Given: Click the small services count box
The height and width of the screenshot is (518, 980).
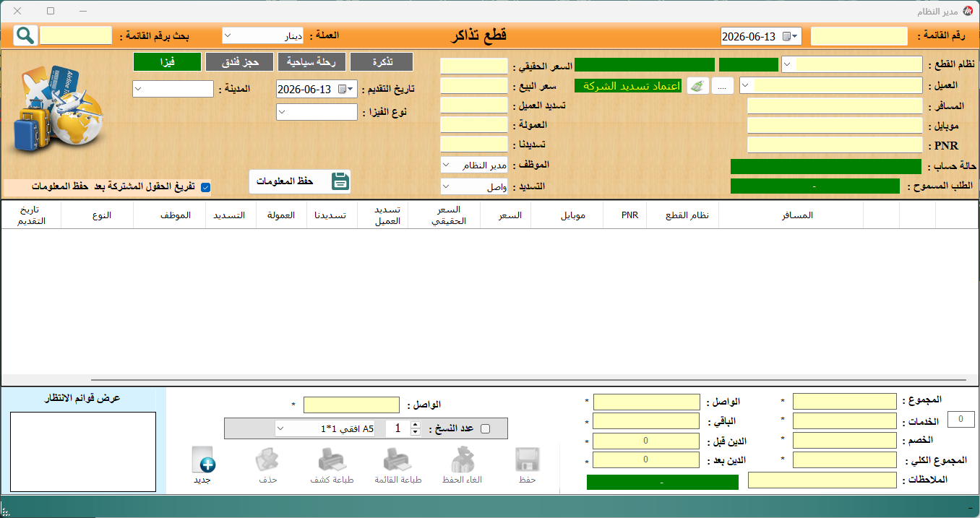Looking at the screenshot, I should (960, 420).
